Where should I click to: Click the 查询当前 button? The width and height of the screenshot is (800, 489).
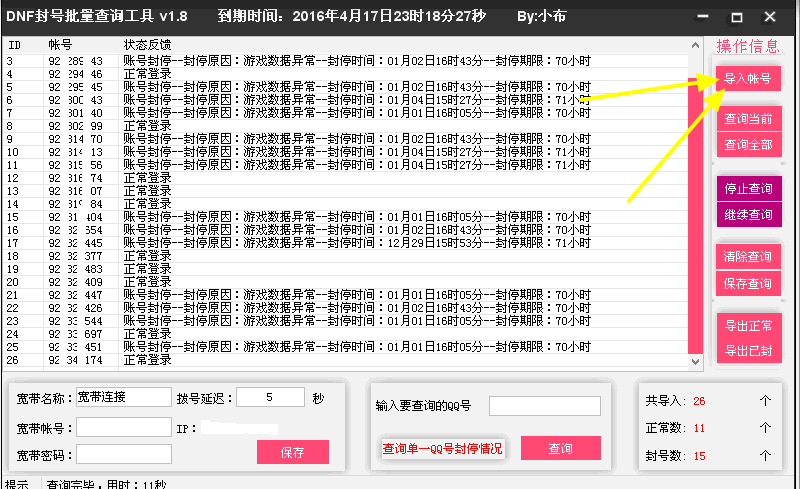pos(748,119)
